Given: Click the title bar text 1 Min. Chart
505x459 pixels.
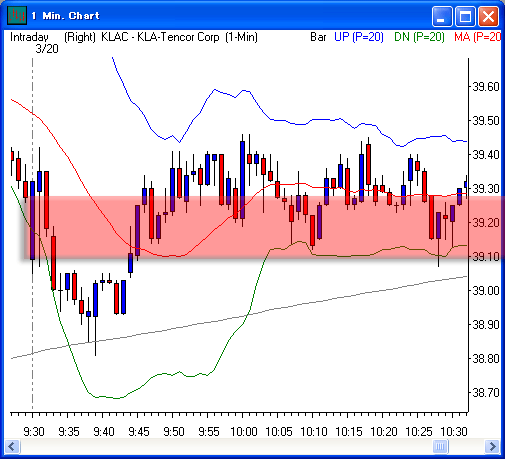Looking at the screenshot, I should click(x=65, y=16).
